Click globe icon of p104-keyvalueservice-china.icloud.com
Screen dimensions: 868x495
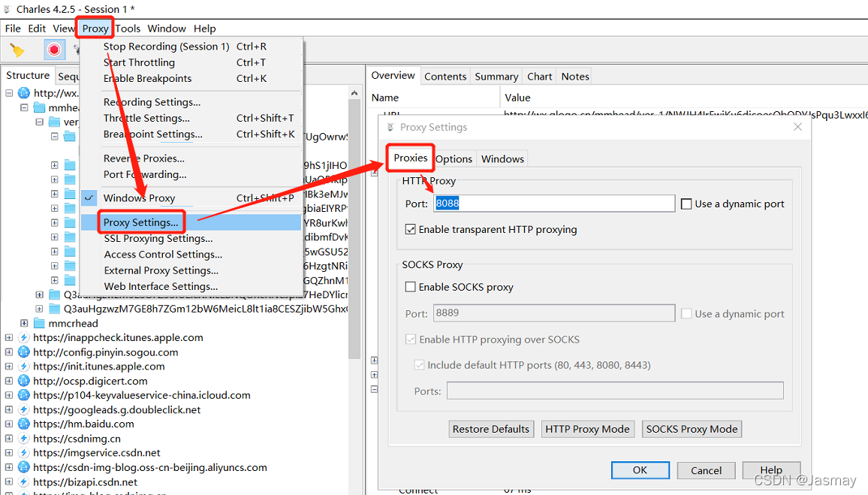24,395
